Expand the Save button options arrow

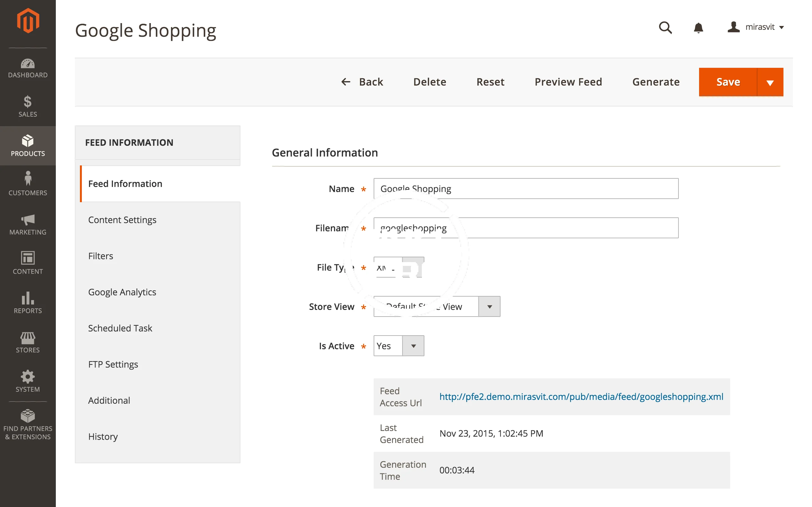tap(770, 82)
